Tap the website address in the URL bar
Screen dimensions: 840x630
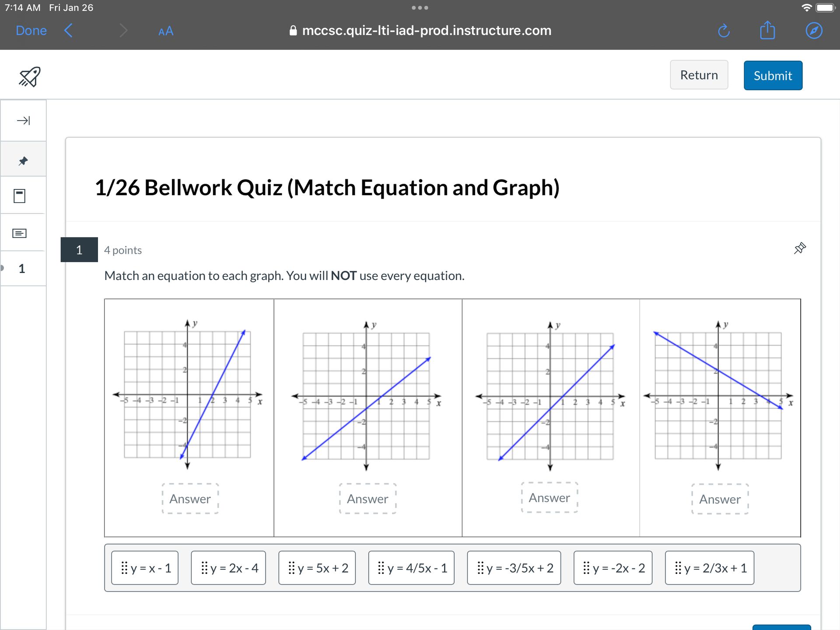[426, 31]
